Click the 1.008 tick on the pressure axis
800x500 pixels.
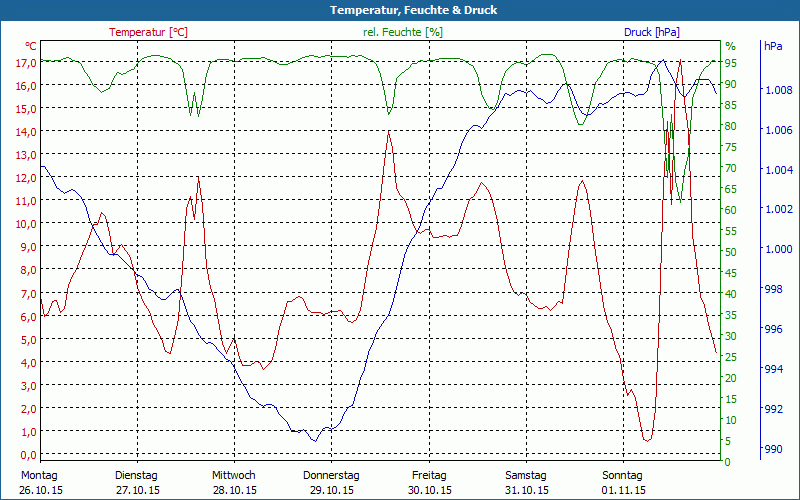pyautogui.click(x=777, y=91)
